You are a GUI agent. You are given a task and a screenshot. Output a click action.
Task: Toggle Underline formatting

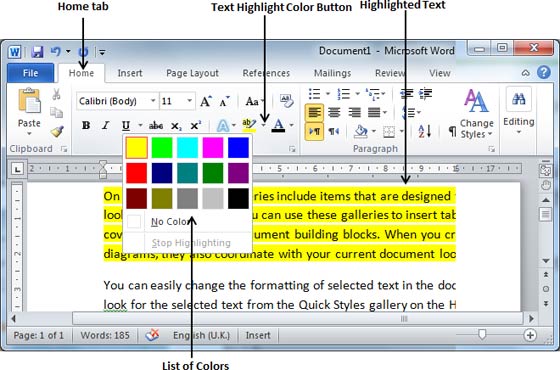pos(126,126)
